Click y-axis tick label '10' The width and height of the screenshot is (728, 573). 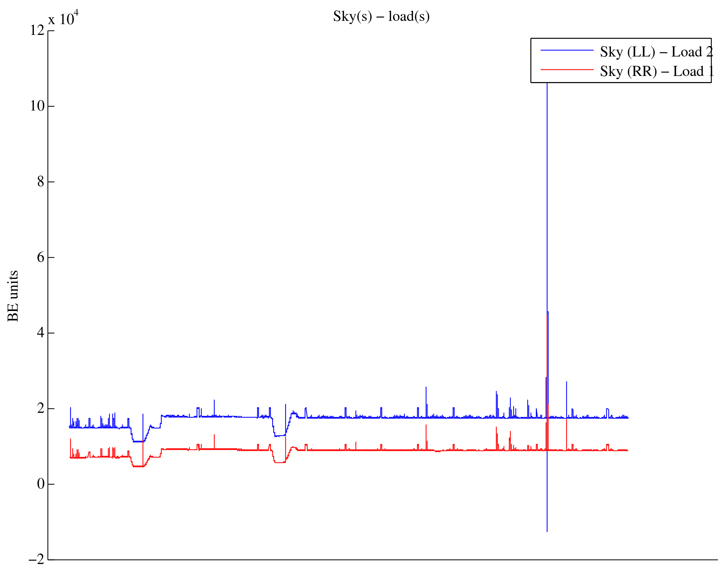[x=37, y=106]
